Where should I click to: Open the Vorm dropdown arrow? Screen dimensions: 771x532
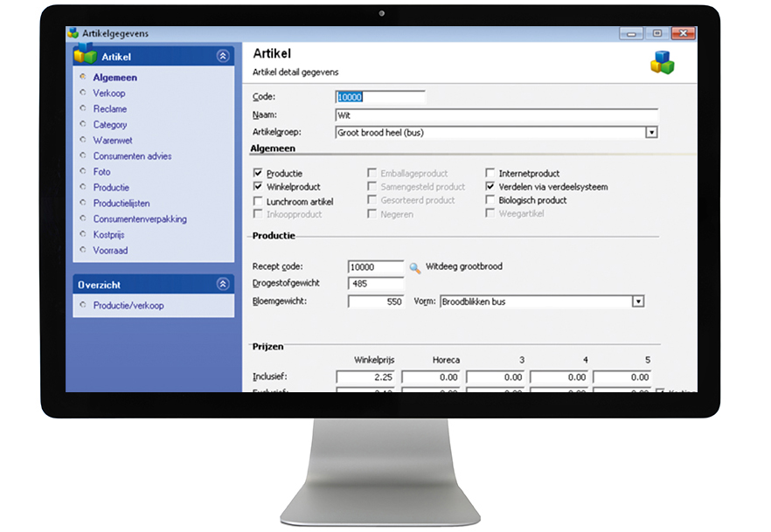[x=638, y=301]
